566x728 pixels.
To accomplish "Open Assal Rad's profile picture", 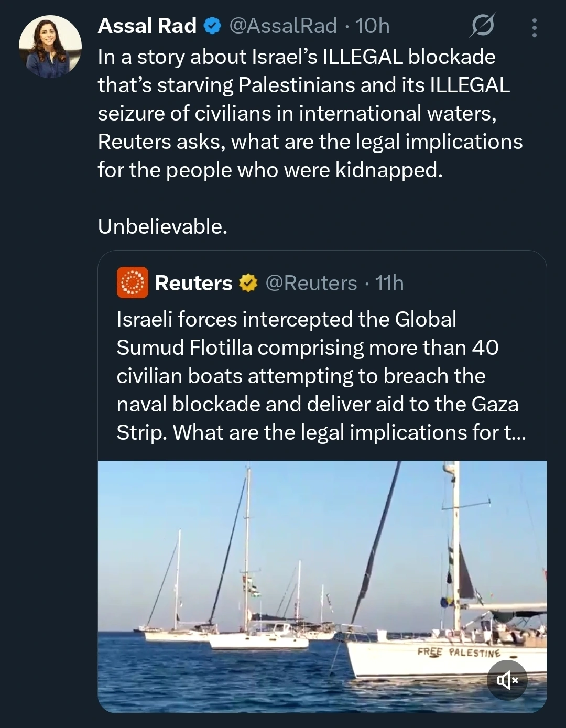I will click(50, 47).
